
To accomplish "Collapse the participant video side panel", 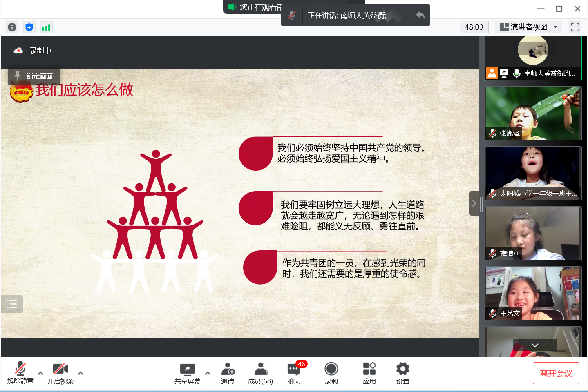I will point(474,203).
